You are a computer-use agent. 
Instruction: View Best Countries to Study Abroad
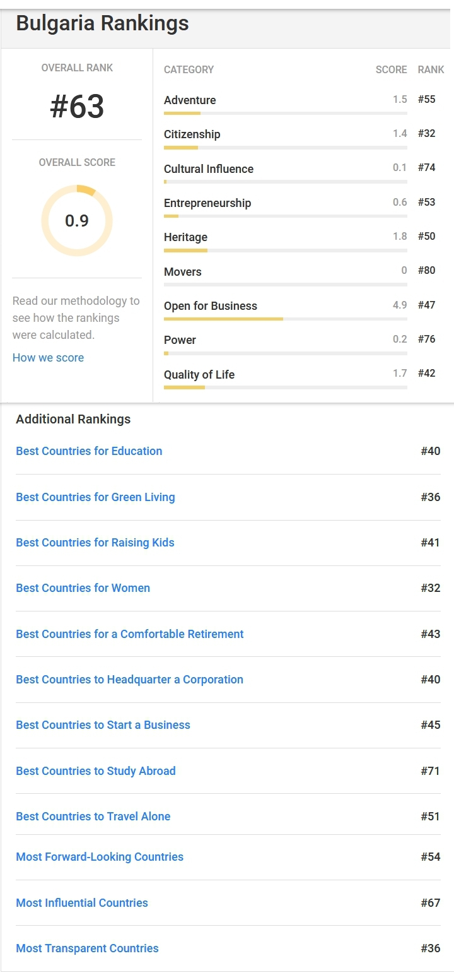coord(95,771)
